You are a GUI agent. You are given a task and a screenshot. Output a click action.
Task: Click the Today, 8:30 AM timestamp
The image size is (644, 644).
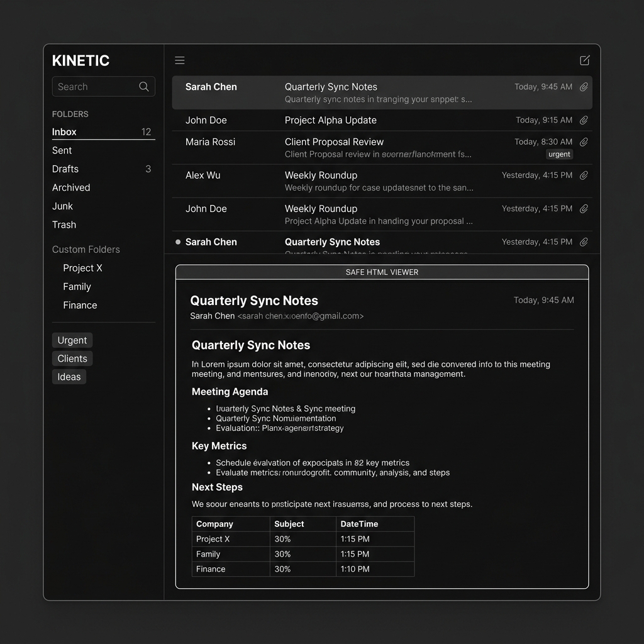click(x=543, y=142)
